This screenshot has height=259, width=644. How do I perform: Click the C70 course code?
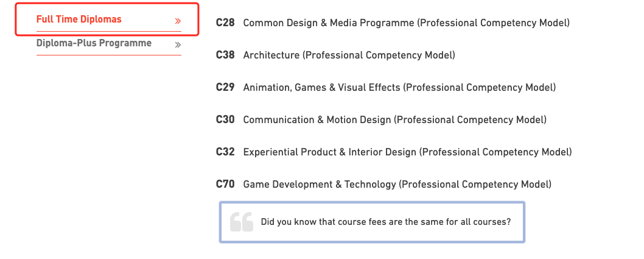pyautogui.click(x=225, y=184)
